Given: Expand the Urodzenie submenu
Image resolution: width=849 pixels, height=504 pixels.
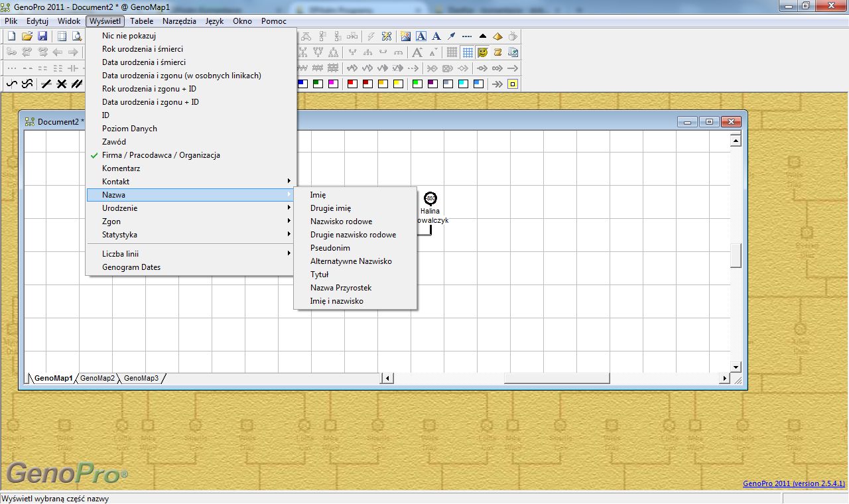Looking at the screenshot, I should [191, 208].
